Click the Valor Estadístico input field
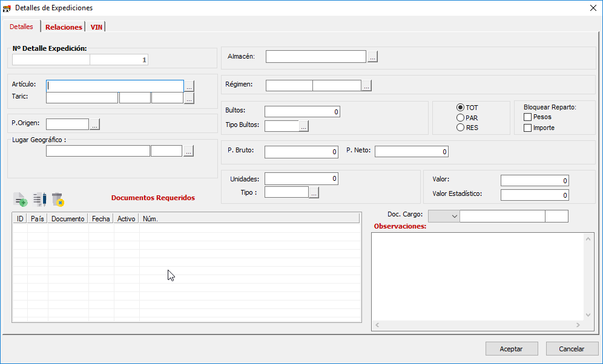 pyautogui.click(x=535, y=195)
